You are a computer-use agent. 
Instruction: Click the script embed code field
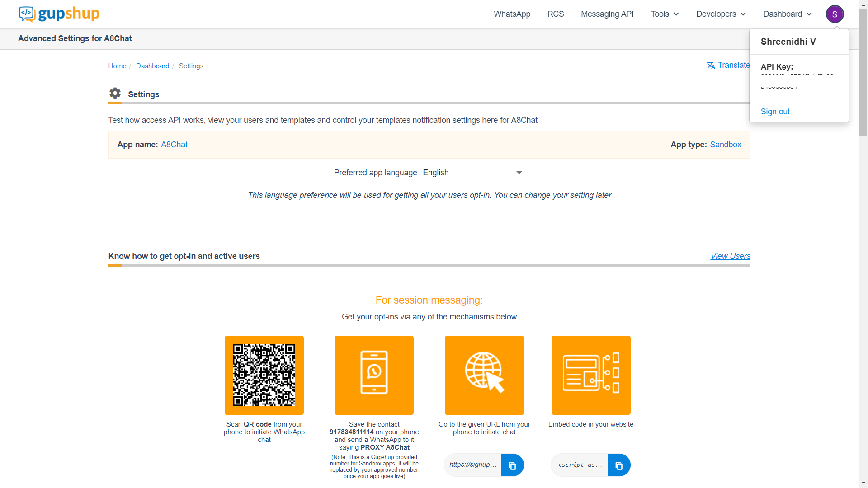[x=580, y=465]
